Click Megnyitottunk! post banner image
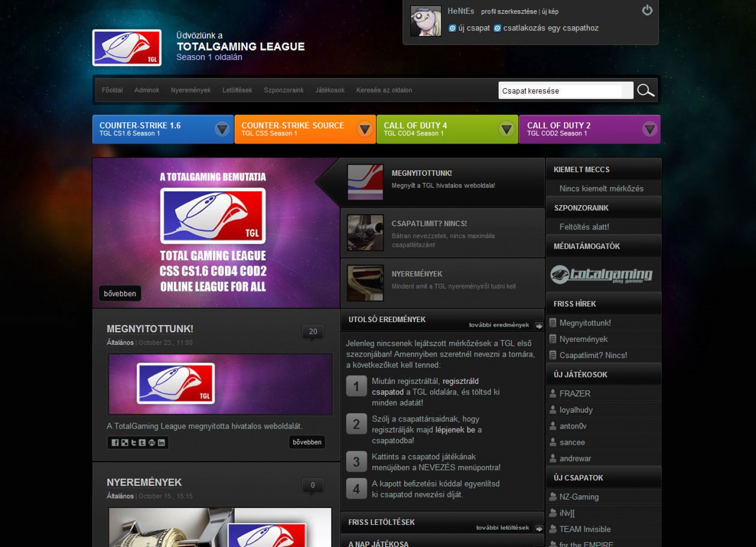The image size is (756, 547). [220, 384]
